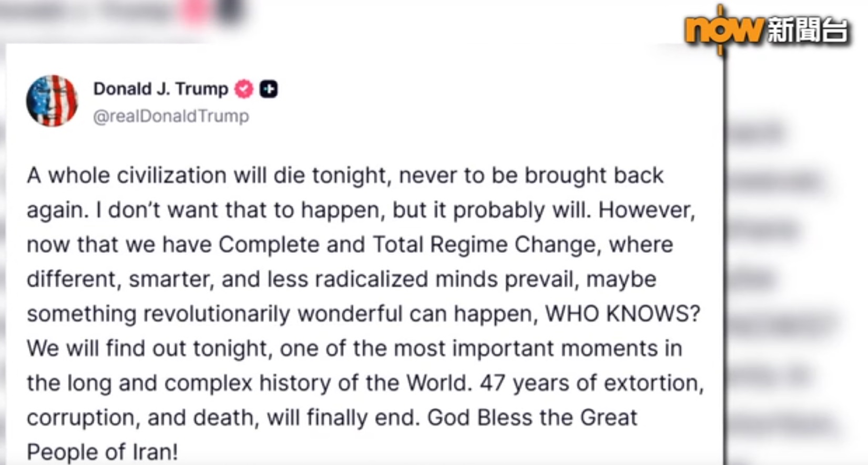Click the 新聞台 watermark text
Viewport: 868px width, 465px height.
tap(807, 29)
